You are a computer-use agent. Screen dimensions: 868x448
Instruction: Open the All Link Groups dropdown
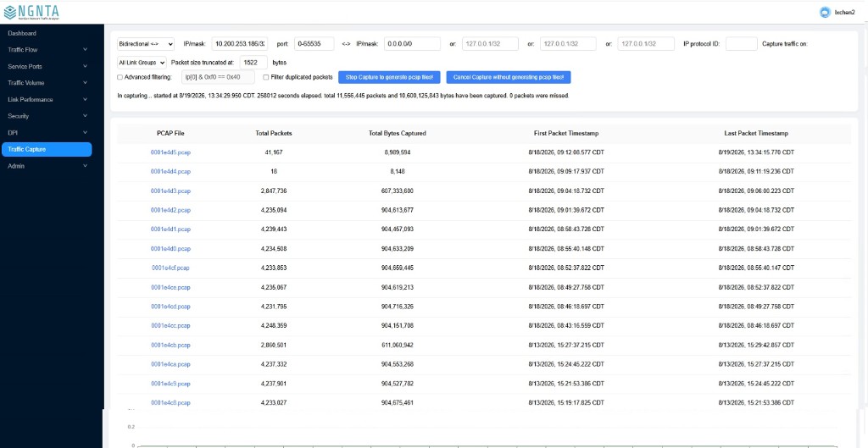click(142, 63)
